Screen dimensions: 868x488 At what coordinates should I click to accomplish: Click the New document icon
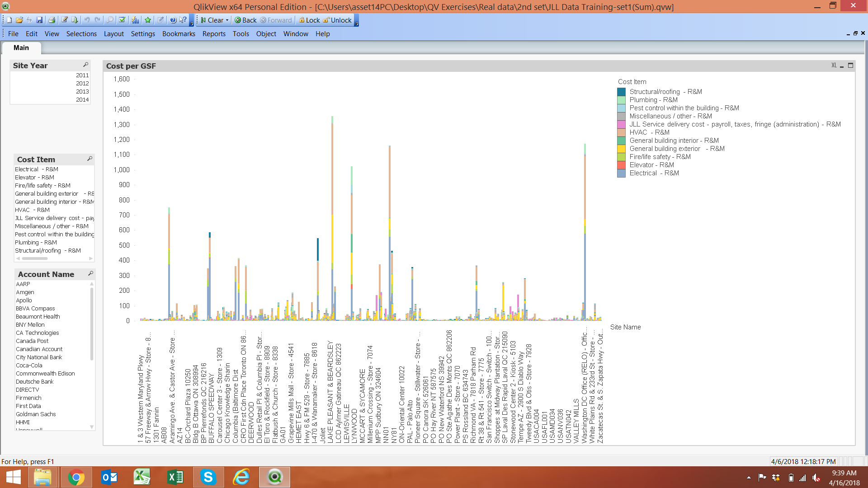(x=9, y=20)
